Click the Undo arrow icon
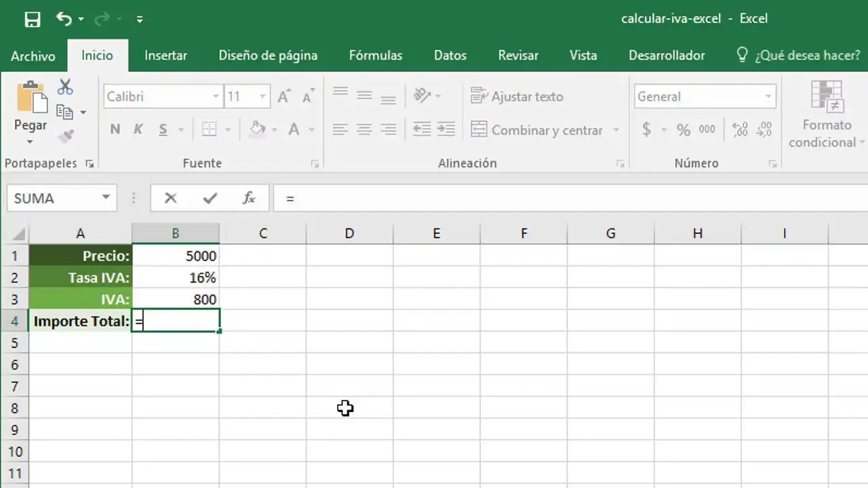 [x=64, y=18]
